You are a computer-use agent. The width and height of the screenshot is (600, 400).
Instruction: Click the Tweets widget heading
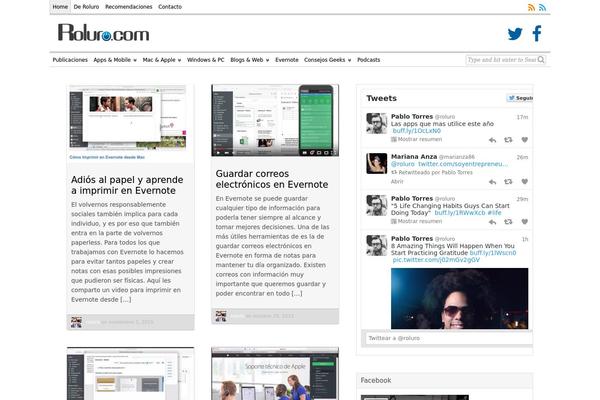tap(382, 98)
